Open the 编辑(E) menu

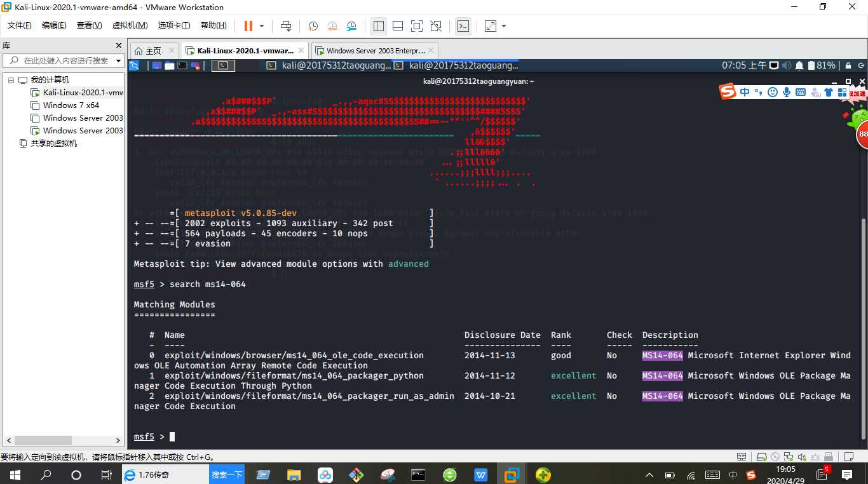click(54, 25)
